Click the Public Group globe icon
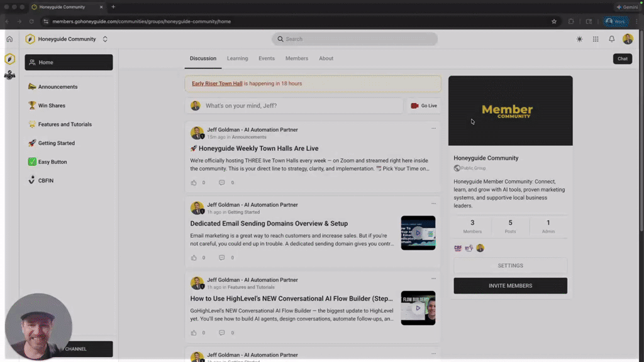Screen dimensions: 644x362 (x=457, y=168)
